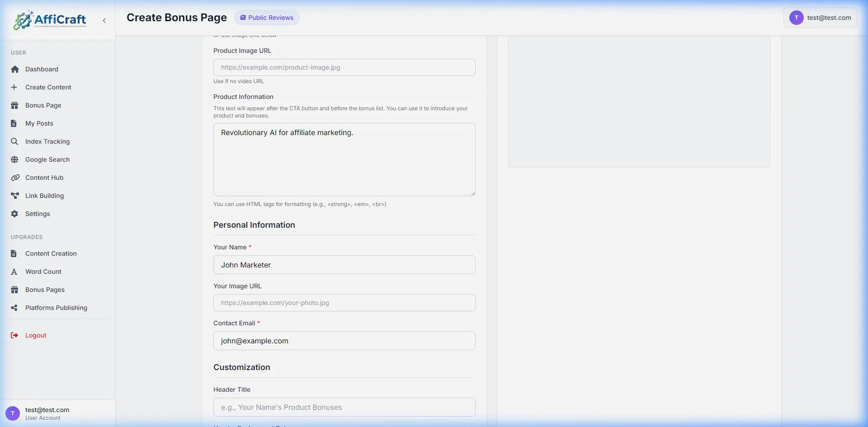Click the Create Content plus icon

click(x=15, y=87)
